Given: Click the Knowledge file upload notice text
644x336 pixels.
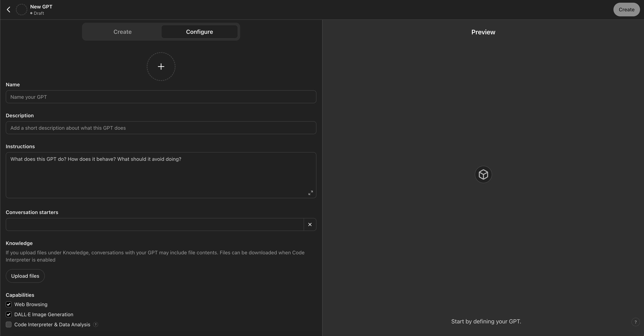Looking at the screenshot, I should (155, 256).
